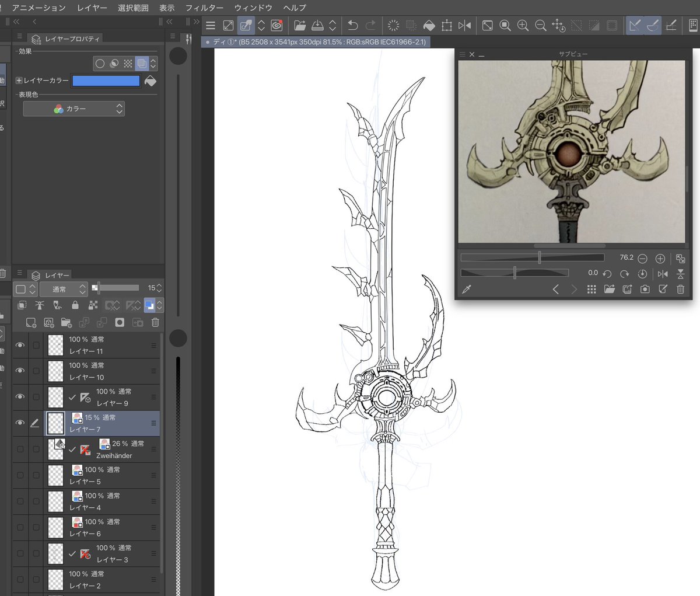Screen dimensions: 700x596
Task: Toggle Clip to Layer Below in the layer panel
Action: click(x=22, y=305)
